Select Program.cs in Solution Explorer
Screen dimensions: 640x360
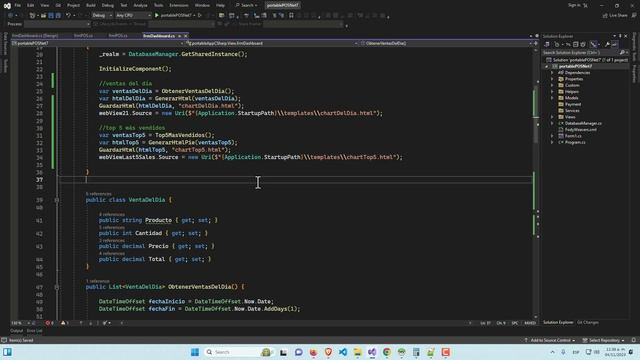pyautogui.click(x=575, y=142)
